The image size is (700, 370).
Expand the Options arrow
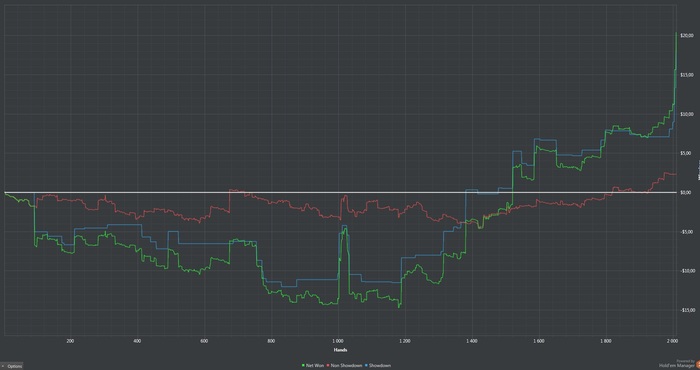tap(3, 366)
